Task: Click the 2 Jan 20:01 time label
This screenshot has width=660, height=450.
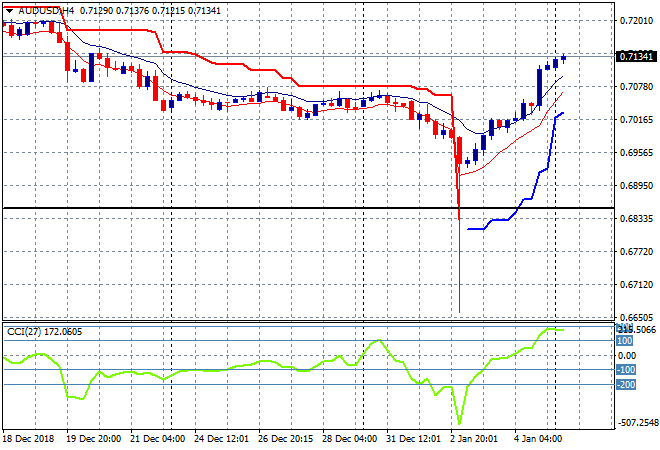Action: (474, 439)
